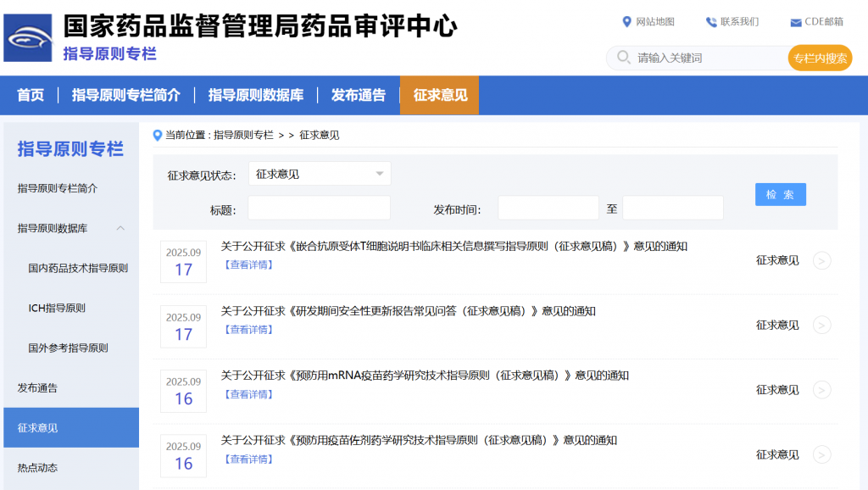Focus the 标题 input field
Image resolution: width=868 pixels, height=490 pixels.
tap(319, 209)
